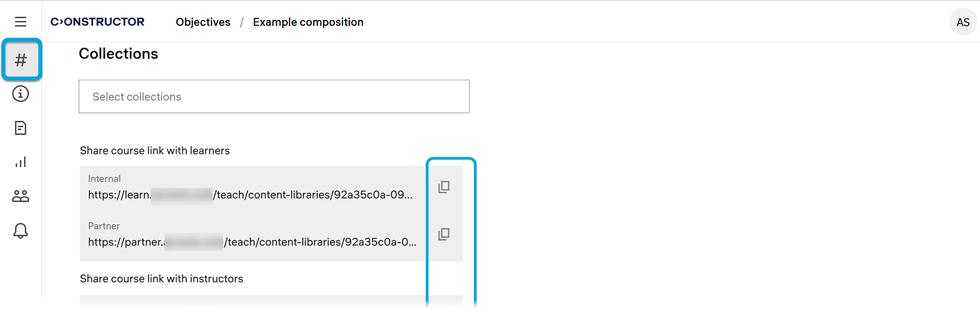
Task: Open the AS user avatar menu
Action: [x=963, y=22]
